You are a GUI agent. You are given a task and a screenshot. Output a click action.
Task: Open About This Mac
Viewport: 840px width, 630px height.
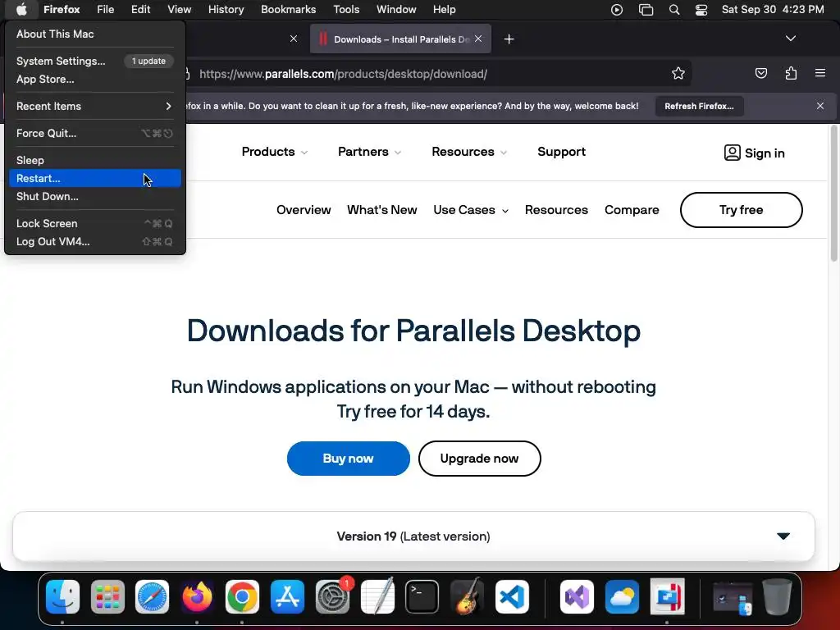click(95, 34)
